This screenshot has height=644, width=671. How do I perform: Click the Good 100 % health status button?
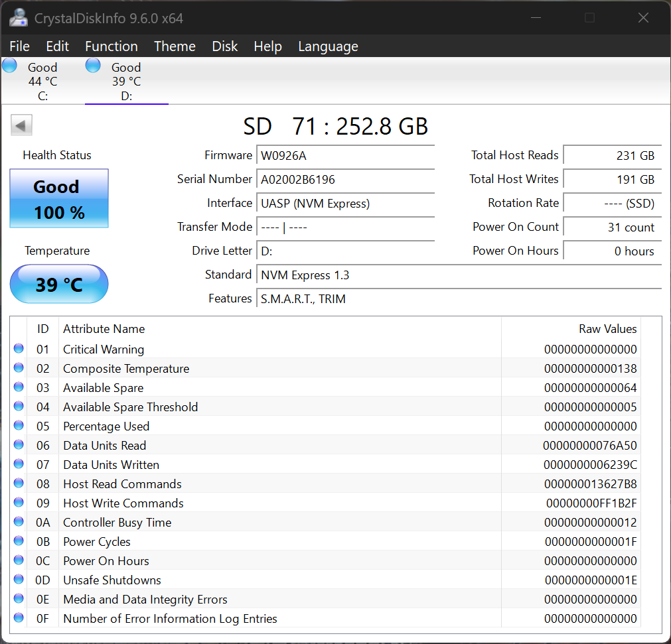click(x=59, y=198)
